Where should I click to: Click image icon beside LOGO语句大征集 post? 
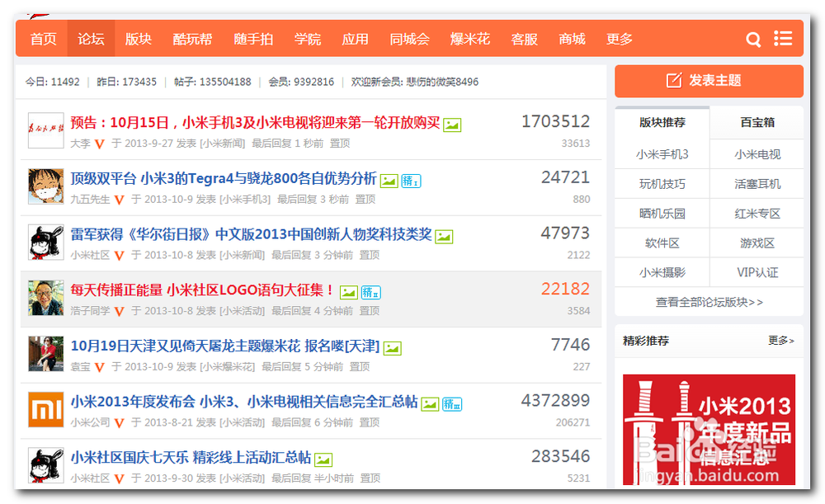[x=348, y=293]
